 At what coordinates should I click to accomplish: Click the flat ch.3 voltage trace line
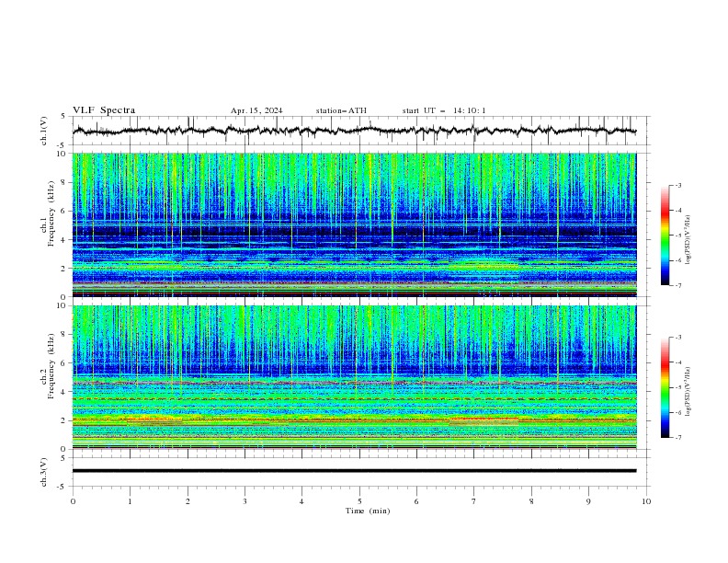(354, 471)
